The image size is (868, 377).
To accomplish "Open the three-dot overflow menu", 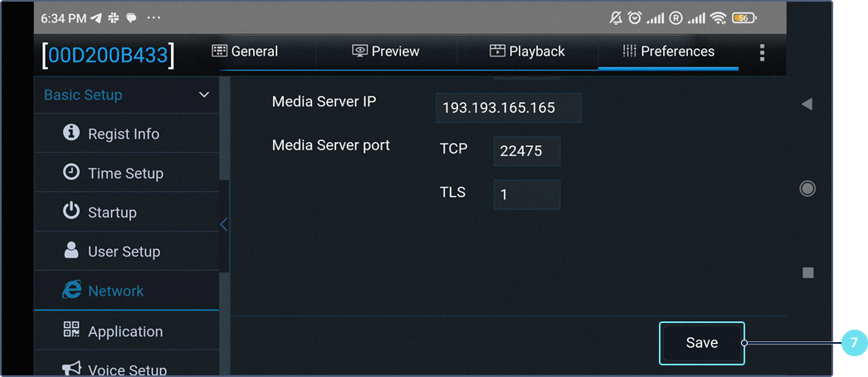I will (x=762, y=52).
